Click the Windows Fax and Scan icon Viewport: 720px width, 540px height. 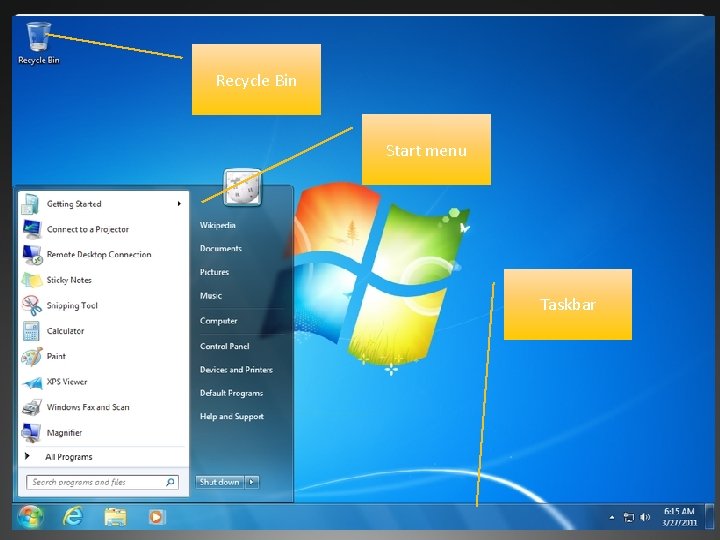(x=32, y=407)
